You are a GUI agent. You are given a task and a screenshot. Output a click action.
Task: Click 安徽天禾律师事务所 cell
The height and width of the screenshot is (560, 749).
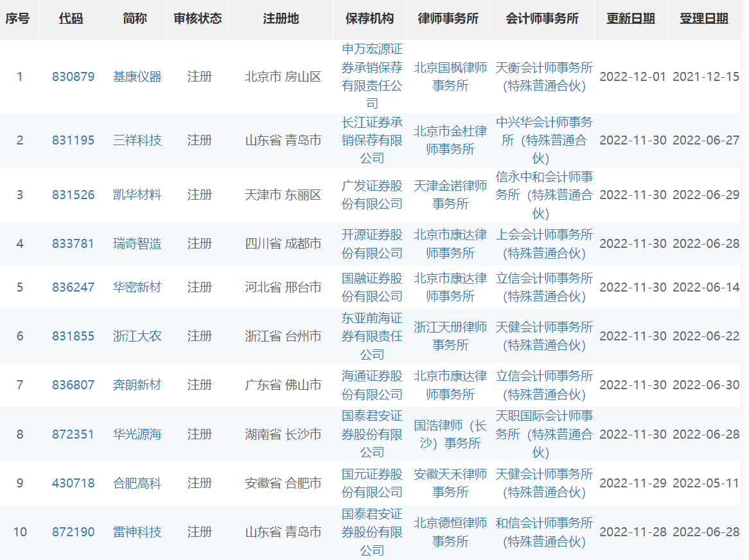[x=450, y=483]
